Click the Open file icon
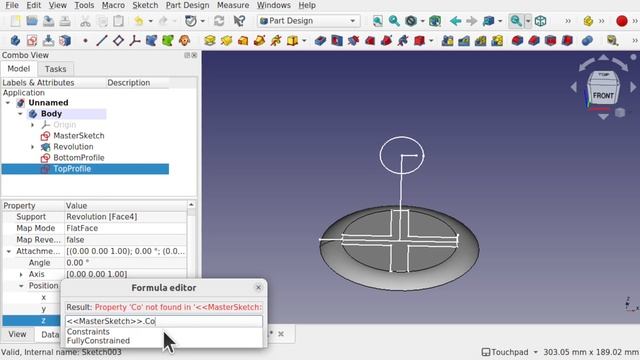Screen dimensions: 640x360 click(x=32, y=21)
